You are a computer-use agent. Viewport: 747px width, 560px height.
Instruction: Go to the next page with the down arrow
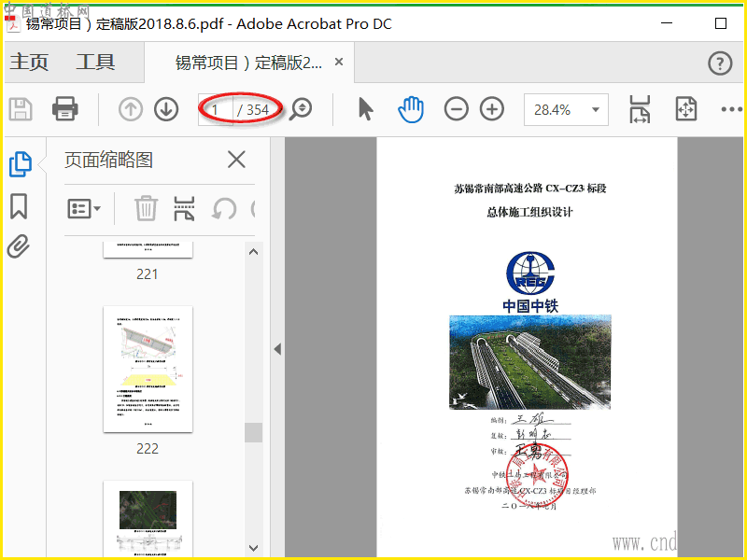coord(166,109)
